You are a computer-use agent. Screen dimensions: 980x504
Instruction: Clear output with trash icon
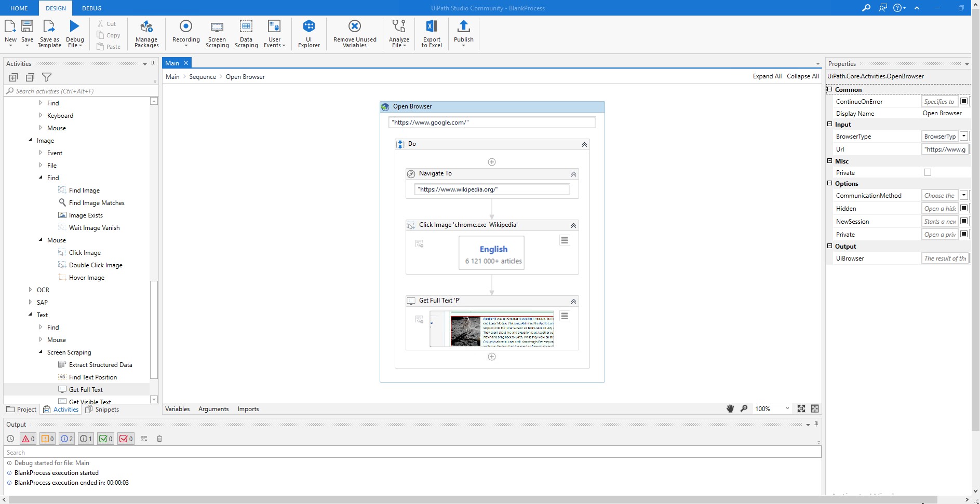[159, 439]
